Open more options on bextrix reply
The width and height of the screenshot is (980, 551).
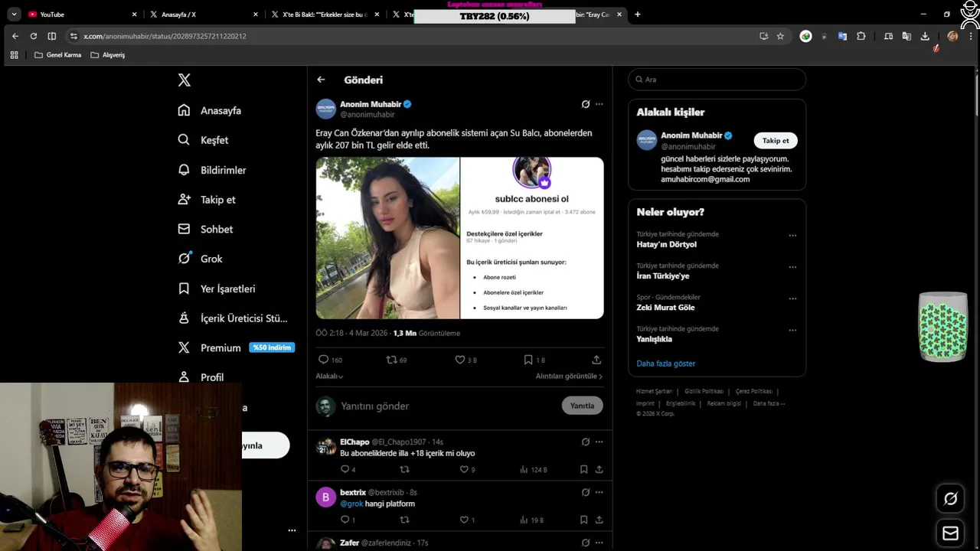pyautogui.click(x=599, y=492)
